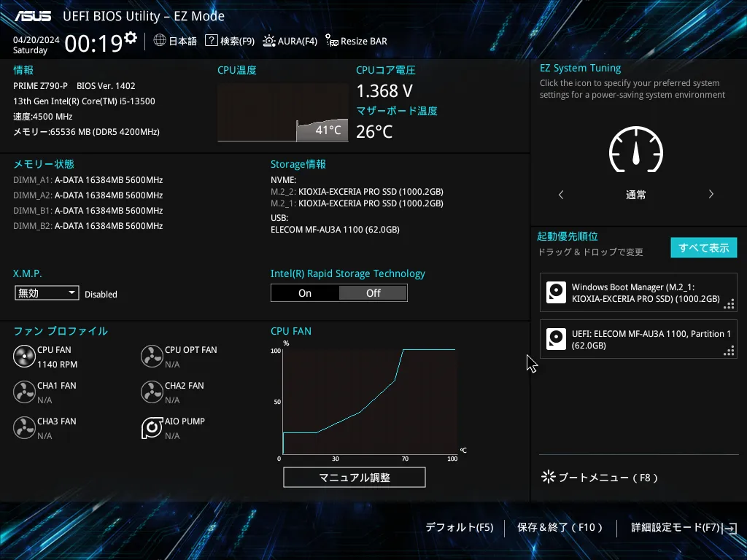Click drag handle on Windows Boot Manager entry
Viewport: 747px width, 560px height.
tap(729, 304)
